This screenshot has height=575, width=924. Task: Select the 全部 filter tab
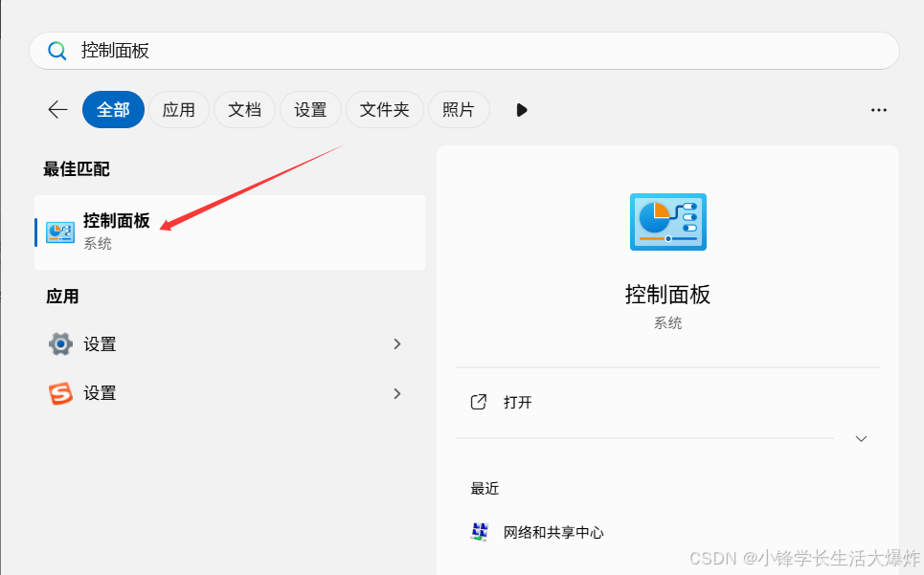(x=113, y=109)
